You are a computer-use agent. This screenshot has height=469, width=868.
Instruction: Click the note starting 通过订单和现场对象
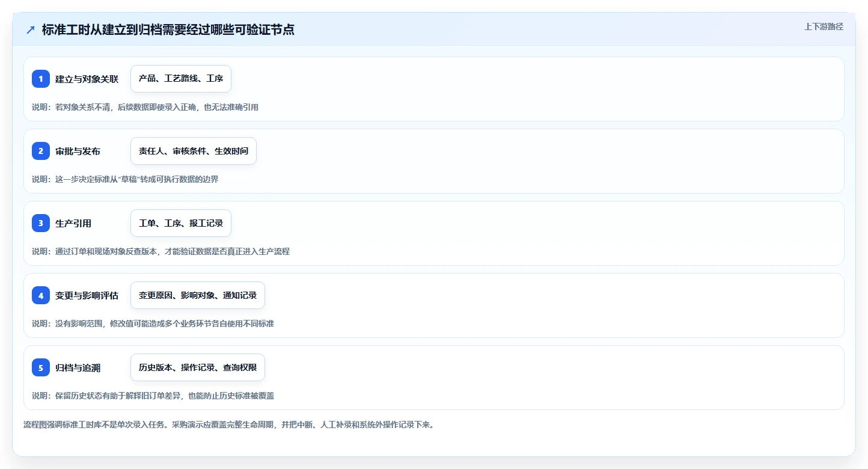(160, 251)
